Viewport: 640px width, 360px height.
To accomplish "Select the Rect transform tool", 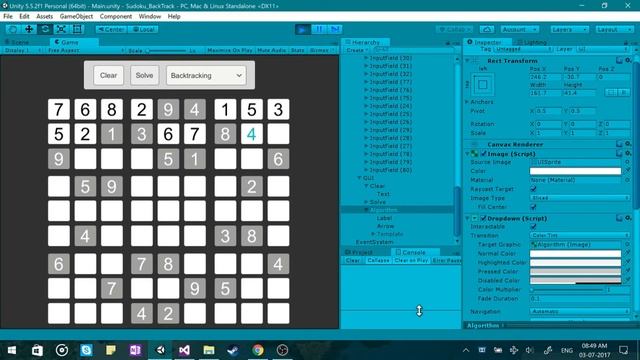I will 77,29.
